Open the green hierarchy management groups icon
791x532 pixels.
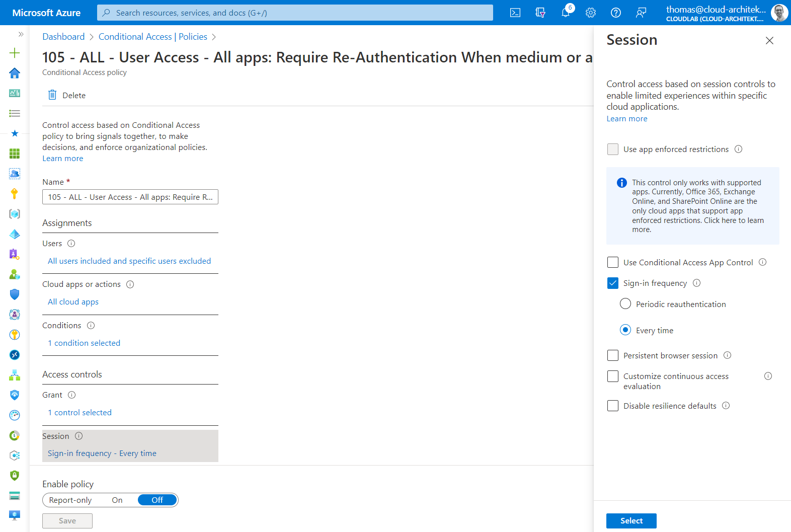(x=15, y=375)
